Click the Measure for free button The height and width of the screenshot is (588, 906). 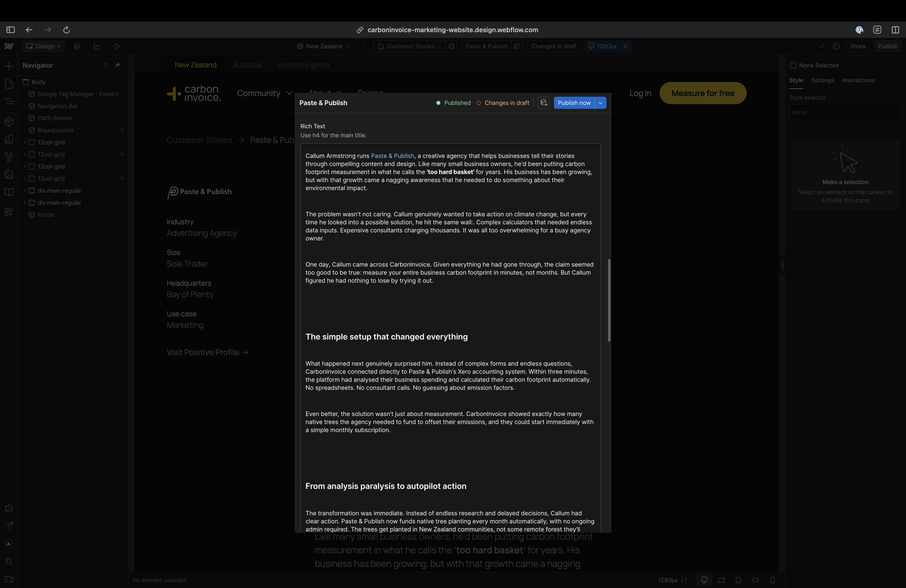(703, 93)
